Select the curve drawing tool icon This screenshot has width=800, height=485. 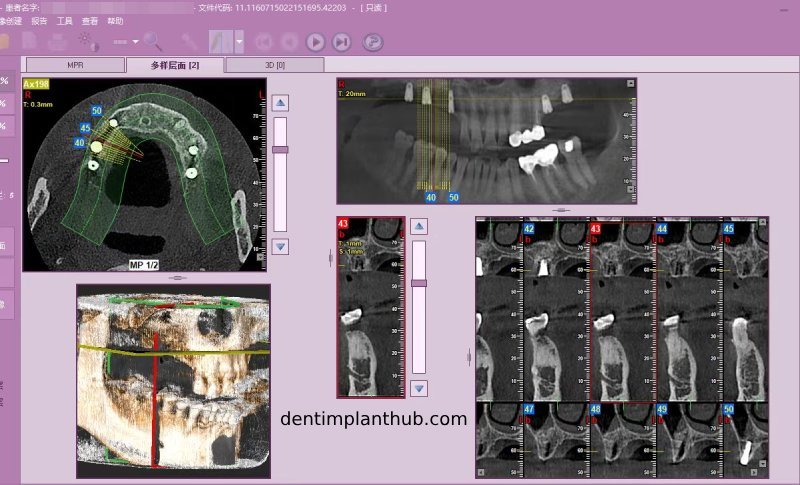219,42
